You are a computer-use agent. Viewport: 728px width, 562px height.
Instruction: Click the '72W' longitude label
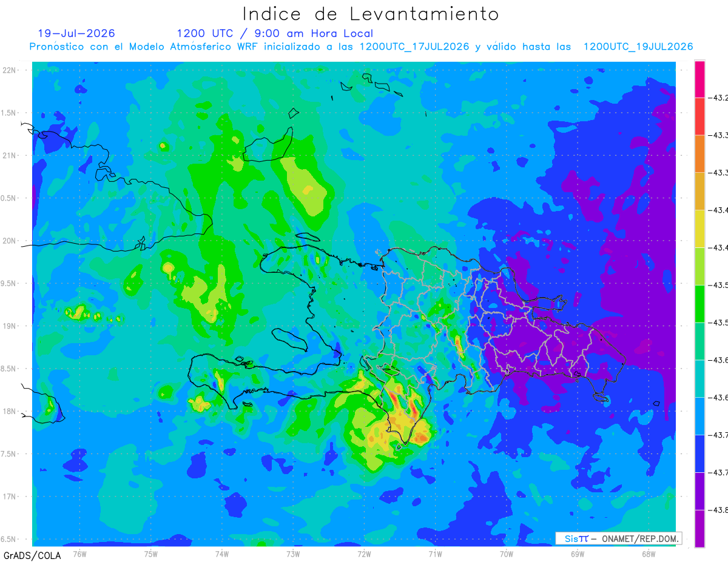coord(364,554)
